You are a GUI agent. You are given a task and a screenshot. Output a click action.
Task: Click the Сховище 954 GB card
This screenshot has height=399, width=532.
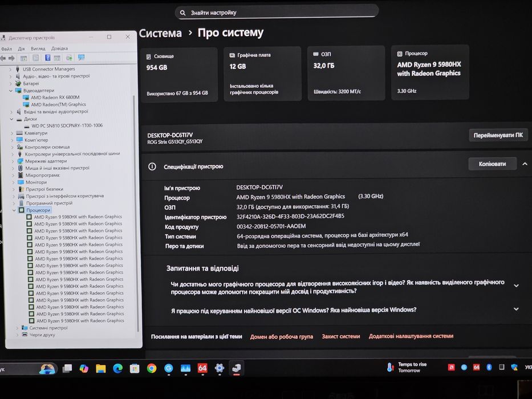coord(179,75)
